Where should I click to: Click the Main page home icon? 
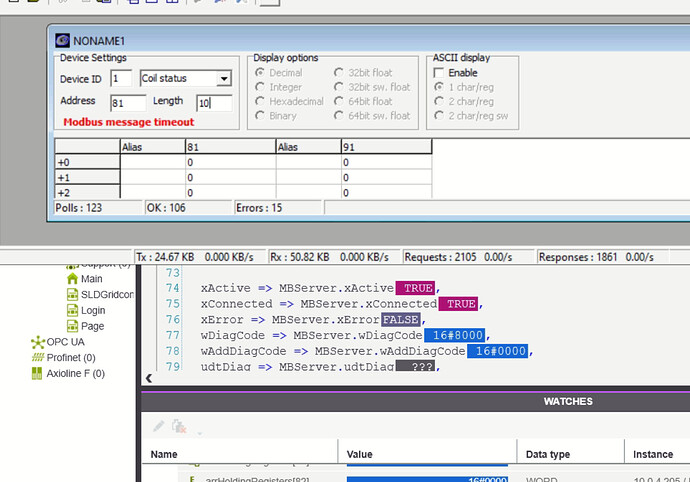[x=72, y=279]
